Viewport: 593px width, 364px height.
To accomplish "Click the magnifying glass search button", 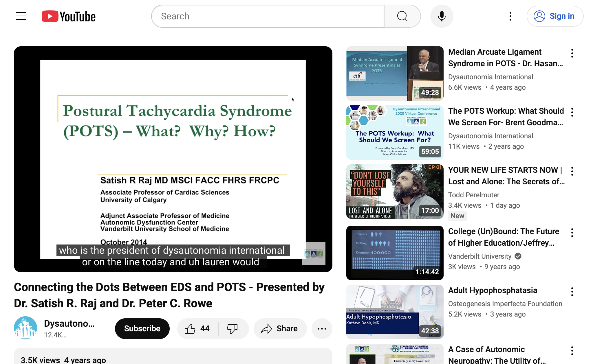I will pos(402,16).
